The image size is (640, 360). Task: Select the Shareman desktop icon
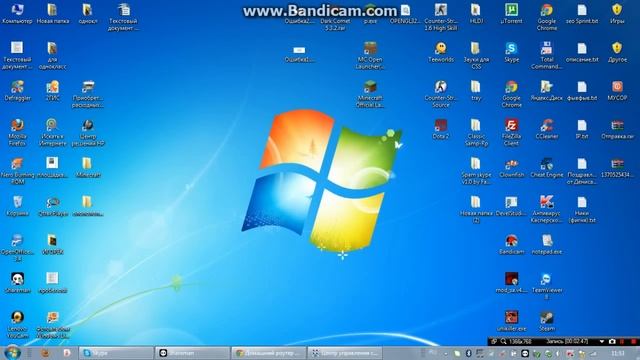tap(17, 282)
